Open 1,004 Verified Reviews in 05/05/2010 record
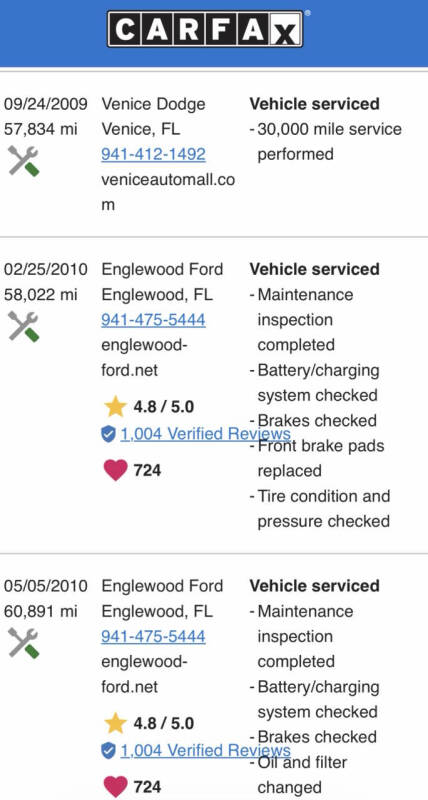Screen dimensions: 428x800 pos(206,750)
